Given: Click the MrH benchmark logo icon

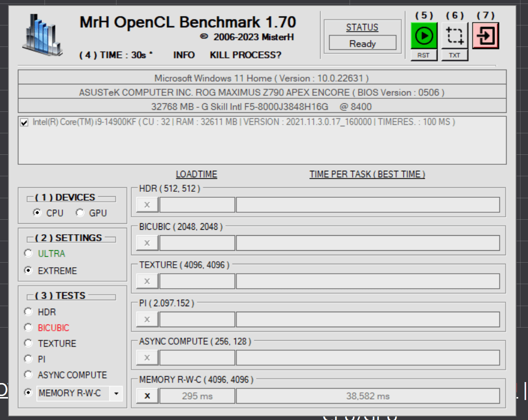Looking at the screenshot, I should click(42, 34).
